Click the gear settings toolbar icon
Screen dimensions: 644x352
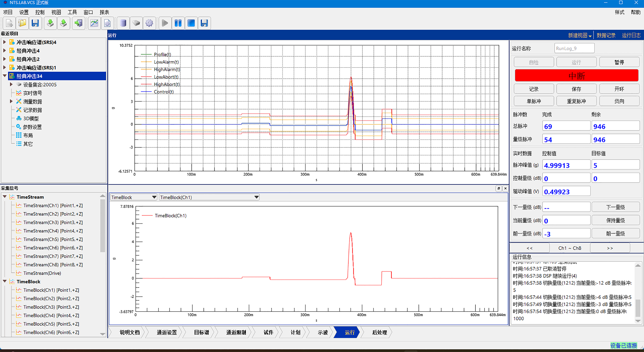(x=149, y=23)
